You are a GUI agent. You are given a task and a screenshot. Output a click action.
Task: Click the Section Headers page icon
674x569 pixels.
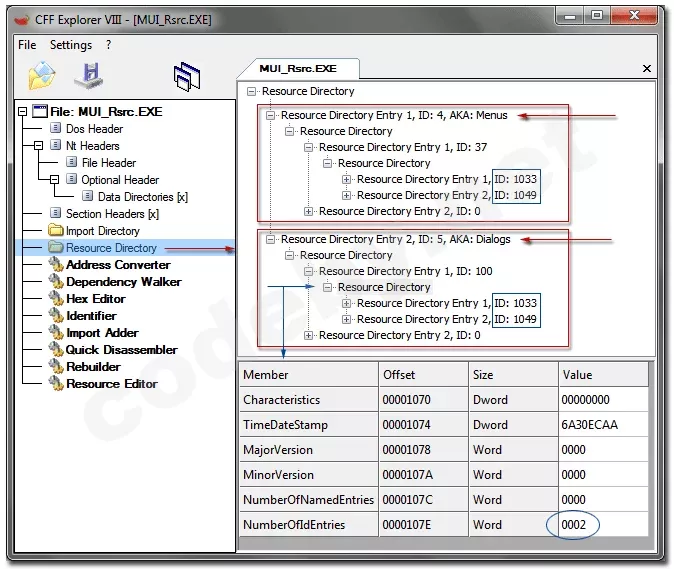pyautogui.click(x=55, y=213)
